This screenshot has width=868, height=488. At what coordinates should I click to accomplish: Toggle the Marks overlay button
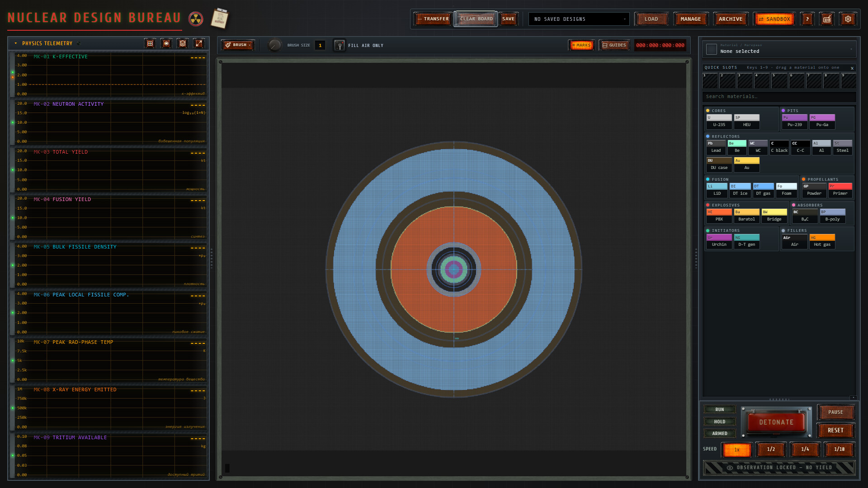click(x=581, y=45)
